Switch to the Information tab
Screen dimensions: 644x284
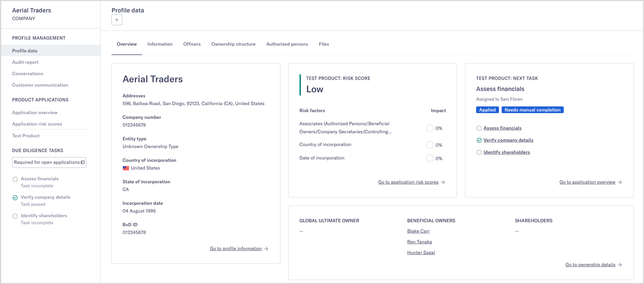click(160, 44)
